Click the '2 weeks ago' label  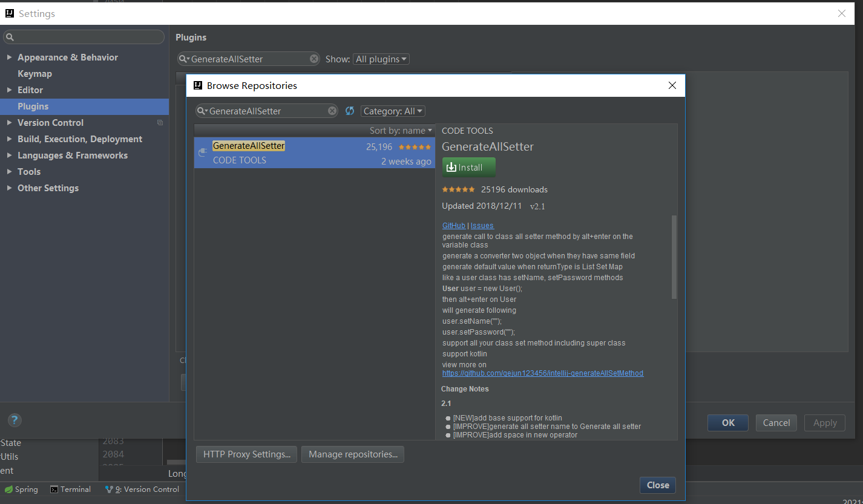407,162
